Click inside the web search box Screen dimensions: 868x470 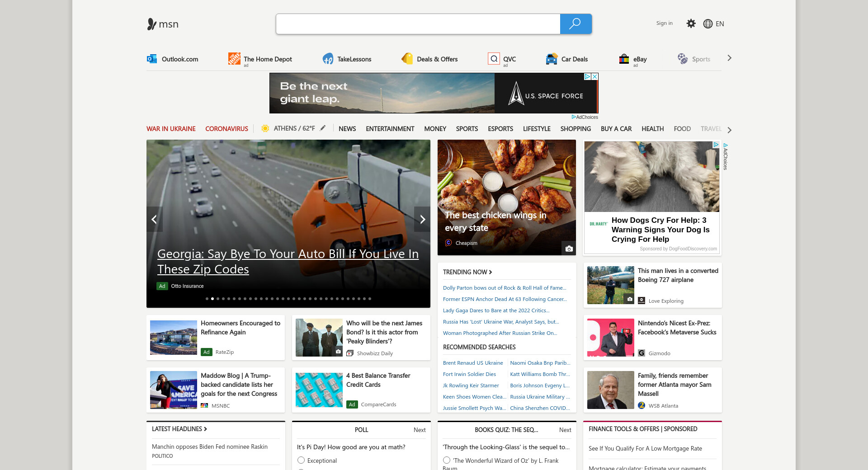(x=418, y=24)
